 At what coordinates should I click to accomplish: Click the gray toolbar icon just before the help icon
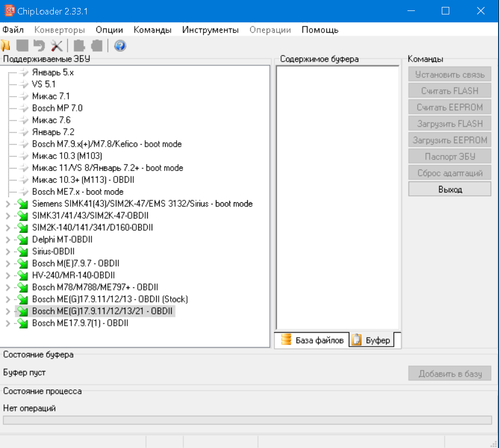tap(97, 46)
